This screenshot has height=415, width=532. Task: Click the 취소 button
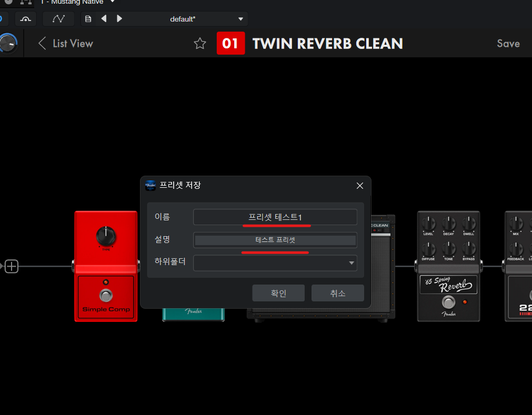tap(337, 293)
